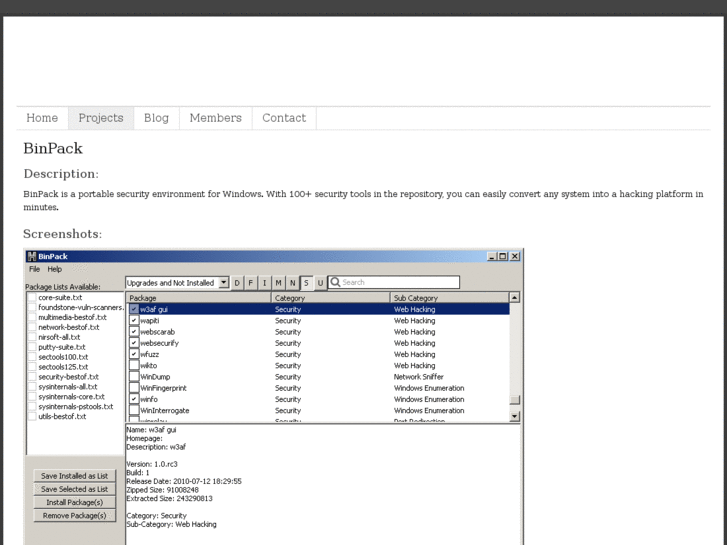This screenshot has height=545, width=727.
Task: Toggle the N filter button
Action: coord(293,282)
